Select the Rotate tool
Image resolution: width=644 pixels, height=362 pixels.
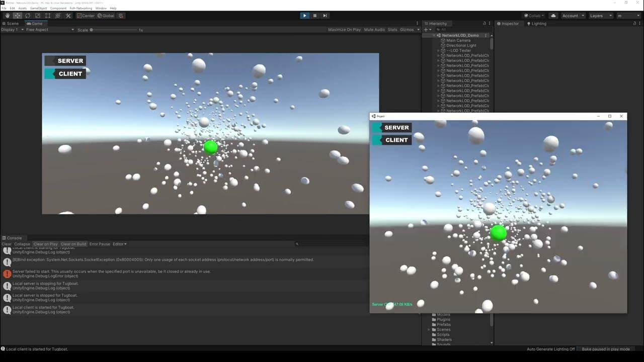(x=27, y=16)
